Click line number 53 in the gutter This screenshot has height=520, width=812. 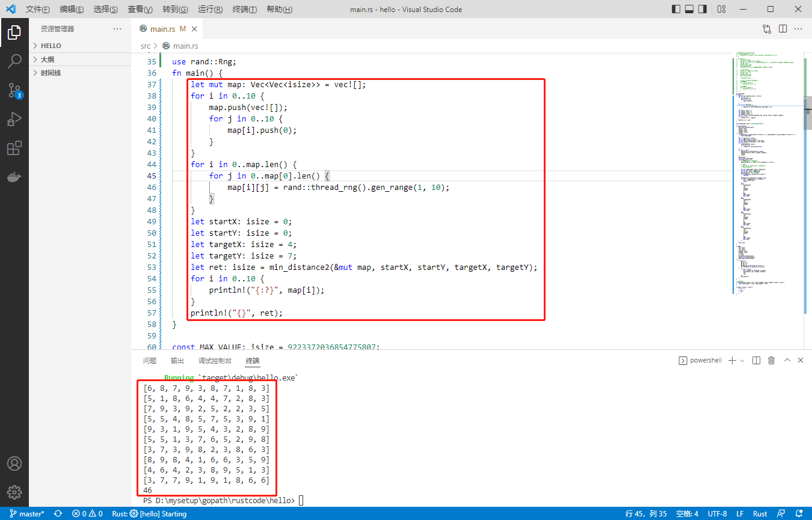click(x=151, y=267)
